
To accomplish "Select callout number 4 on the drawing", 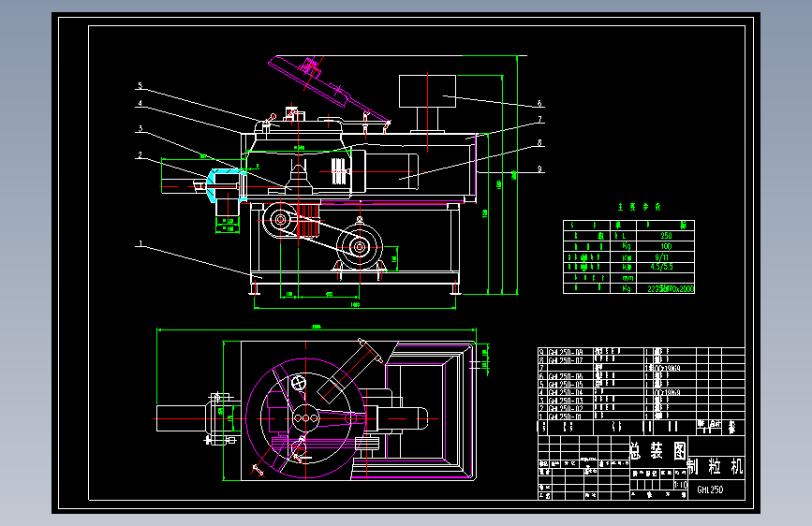I will click(140, 103).
